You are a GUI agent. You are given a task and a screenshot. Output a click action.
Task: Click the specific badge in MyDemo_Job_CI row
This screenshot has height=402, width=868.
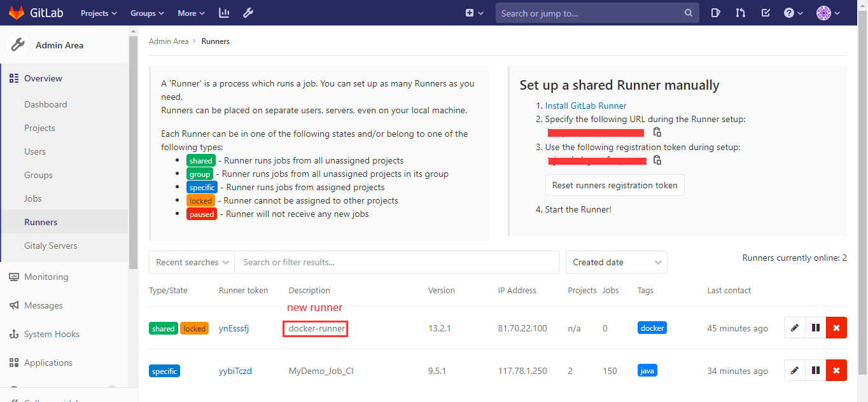coord(165,371)
